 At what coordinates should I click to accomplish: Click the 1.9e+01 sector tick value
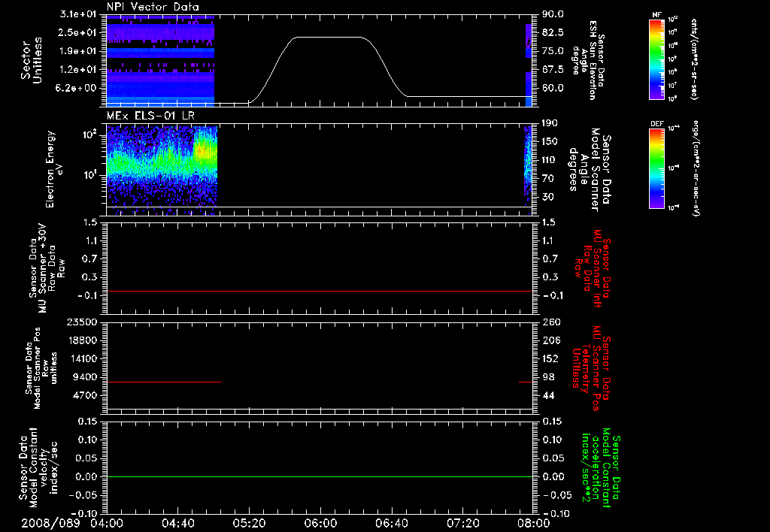coord(79,51)
